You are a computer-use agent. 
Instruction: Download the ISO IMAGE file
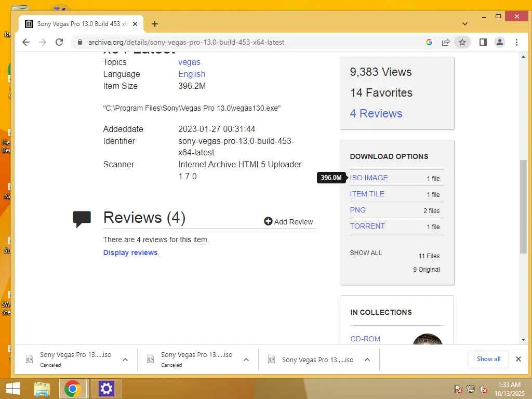click(x=369, y=178)
